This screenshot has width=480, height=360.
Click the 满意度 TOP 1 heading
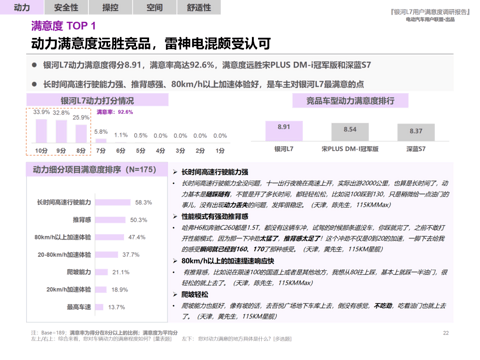[63, 26]
